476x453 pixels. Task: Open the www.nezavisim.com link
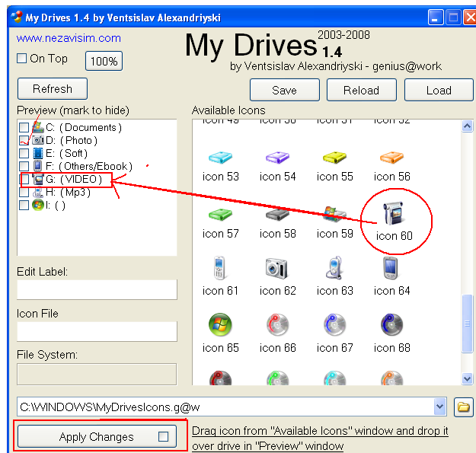[x=69, y=38]
